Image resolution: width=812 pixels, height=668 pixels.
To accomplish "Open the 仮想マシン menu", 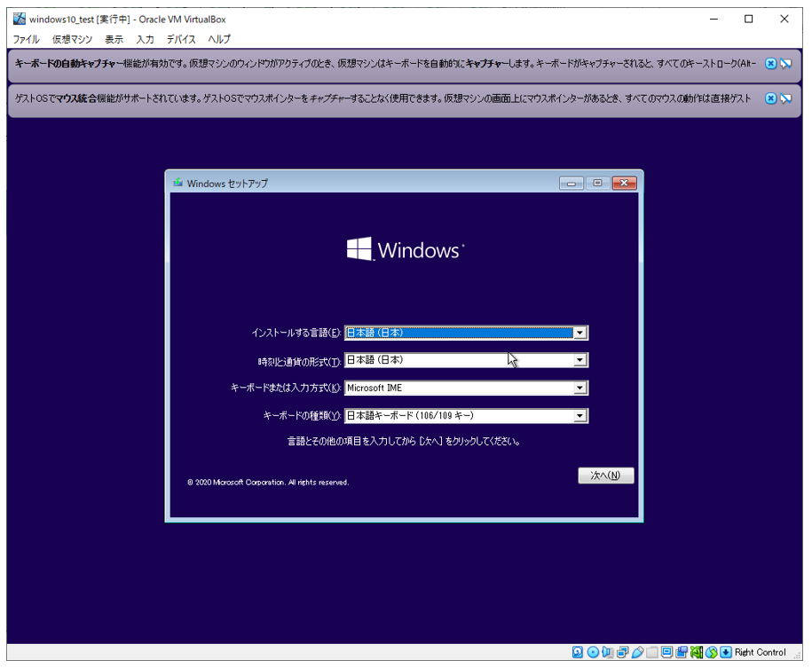I will [x=72, y=39].
